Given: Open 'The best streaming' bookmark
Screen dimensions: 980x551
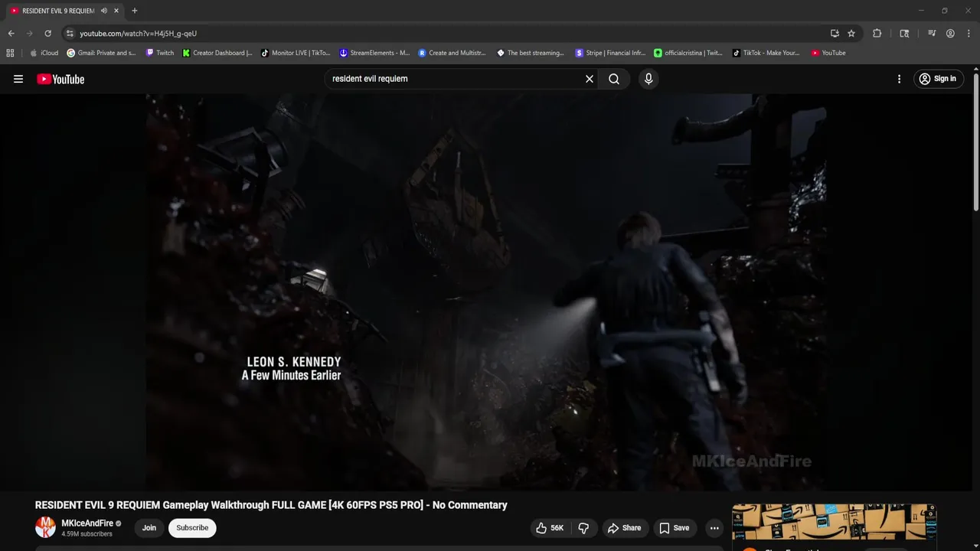Looking at the screenshot, I should [x=531, y=53].
